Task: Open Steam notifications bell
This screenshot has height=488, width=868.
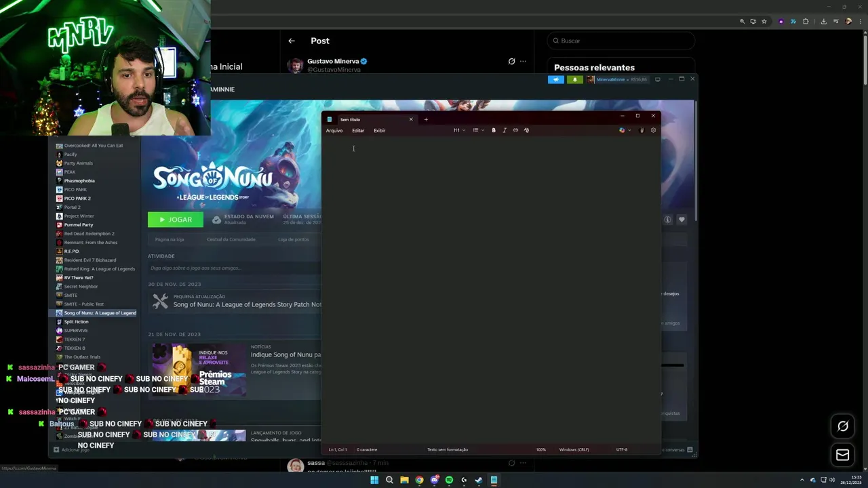Action: pyautogui.click(x=575, y=79)
